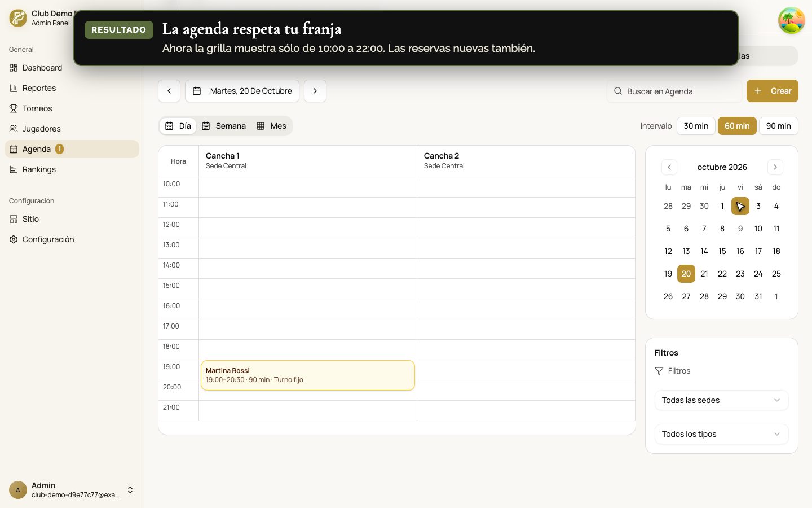This screenshot has height=508, width=812.
Task: Set interval to 90 min
Action: (779, 126)
